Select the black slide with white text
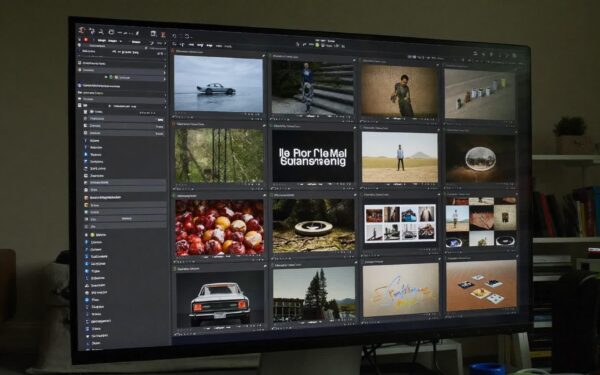This screenshot has width=600, height=375. [313, 157]
